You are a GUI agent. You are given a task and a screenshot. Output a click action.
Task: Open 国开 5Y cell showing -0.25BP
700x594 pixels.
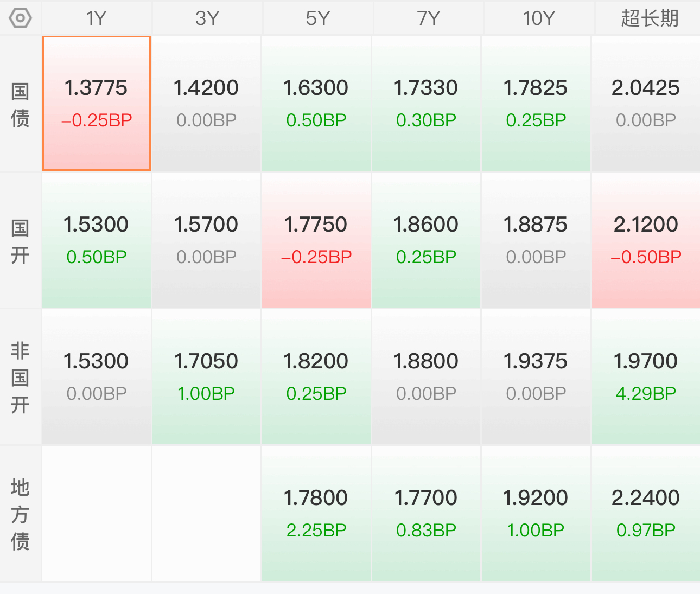tap(316, 240)
